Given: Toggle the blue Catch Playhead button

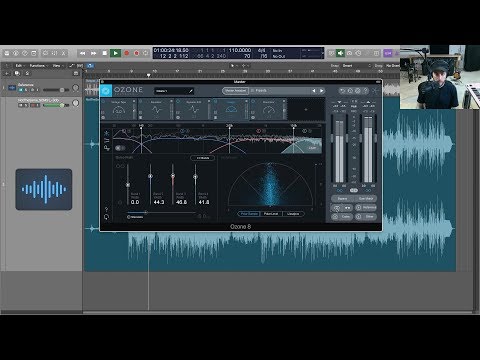Looking at the screenshot, I should (90, 66).
